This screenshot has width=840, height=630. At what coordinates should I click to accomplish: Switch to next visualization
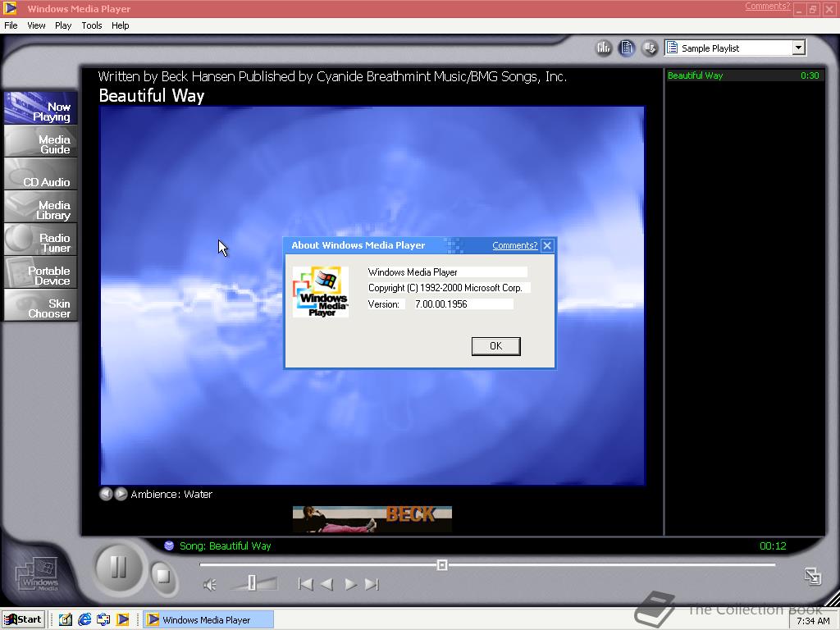[121, 494]
